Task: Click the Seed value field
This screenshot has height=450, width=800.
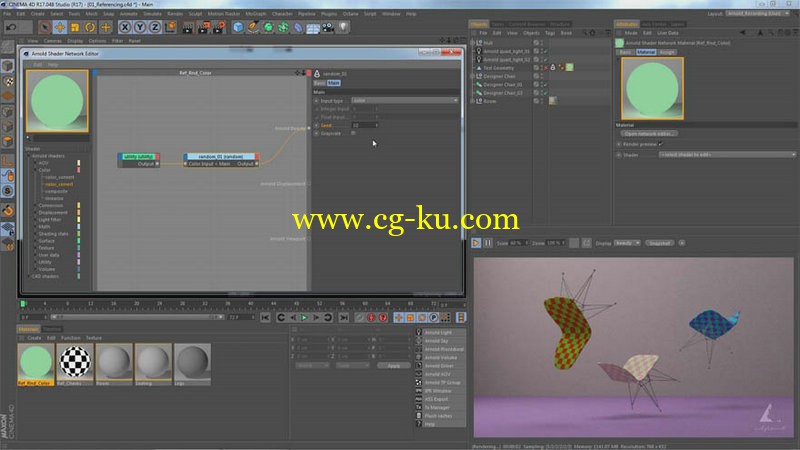Action: coord(365,125)
